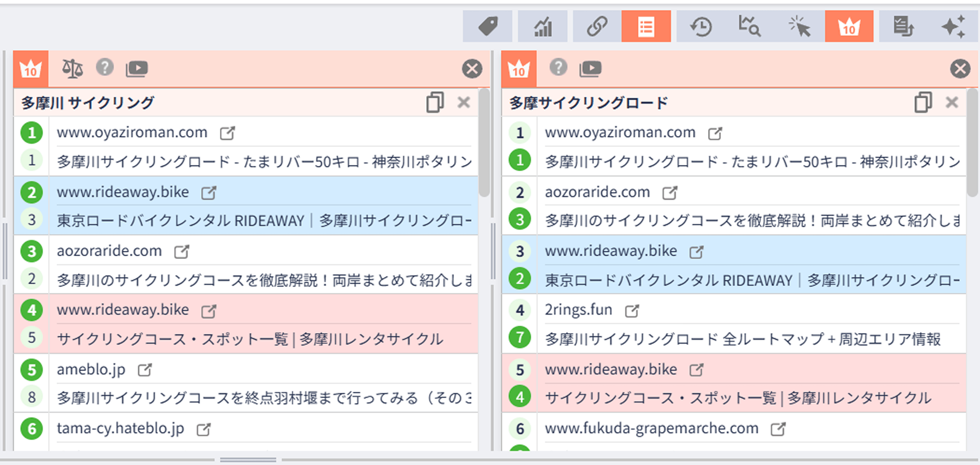Toggle the top 10 crown button

(849, 26)
